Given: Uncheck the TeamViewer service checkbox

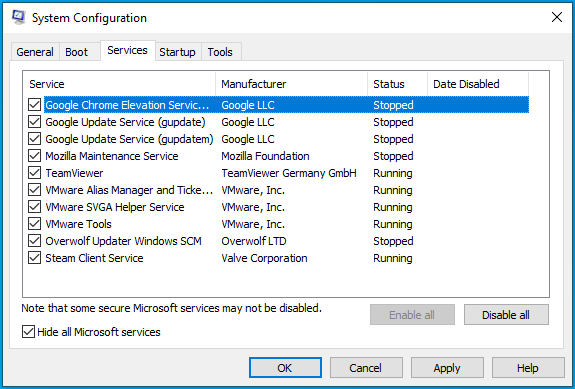Looking at the screenshot, I should tap(34, 173).
